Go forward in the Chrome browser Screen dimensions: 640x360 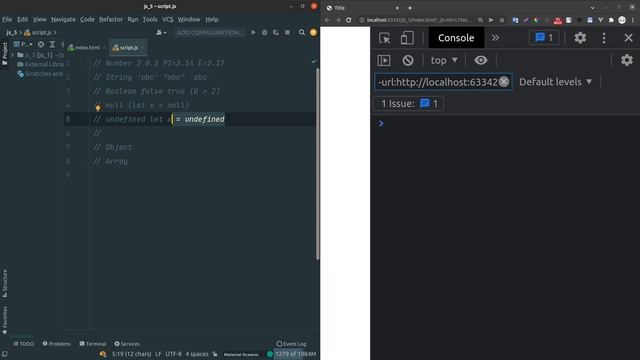click(x=338, y=20)
